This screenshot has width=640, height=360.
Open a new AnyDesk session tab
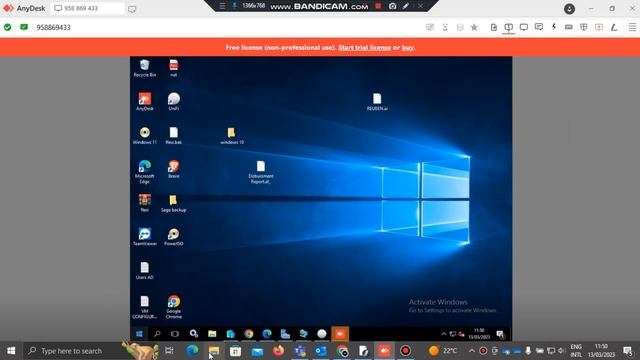point(132,9)
